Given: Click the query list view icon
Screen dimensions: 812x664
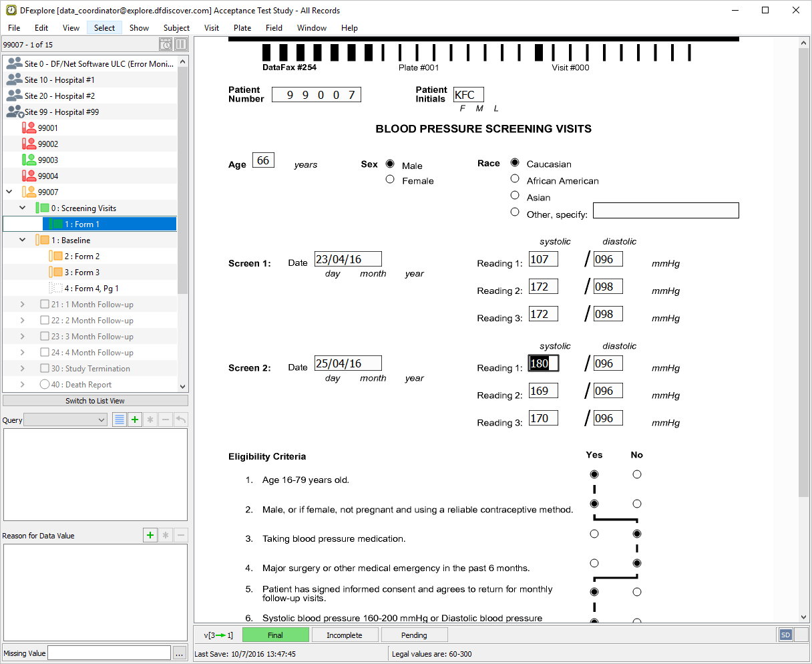Looking at the screenshot, I should [120, 420].
